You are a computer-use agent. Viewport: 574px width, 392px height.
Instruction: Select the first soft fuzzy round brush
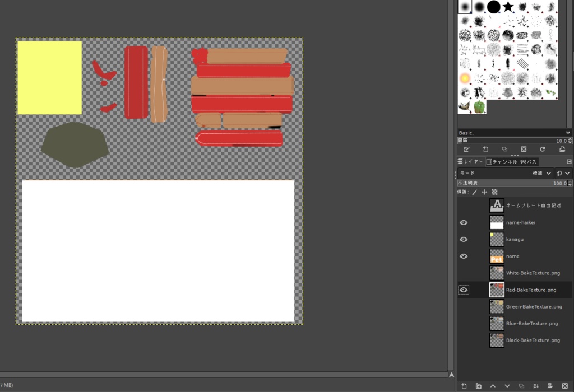[465, 7]
